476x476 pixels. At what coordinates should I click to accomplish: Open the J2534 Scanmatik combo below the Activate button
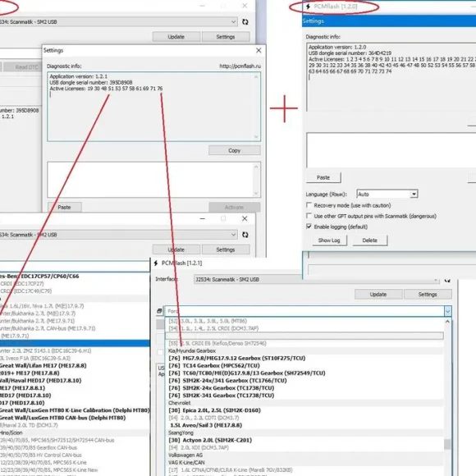point(118,235)
